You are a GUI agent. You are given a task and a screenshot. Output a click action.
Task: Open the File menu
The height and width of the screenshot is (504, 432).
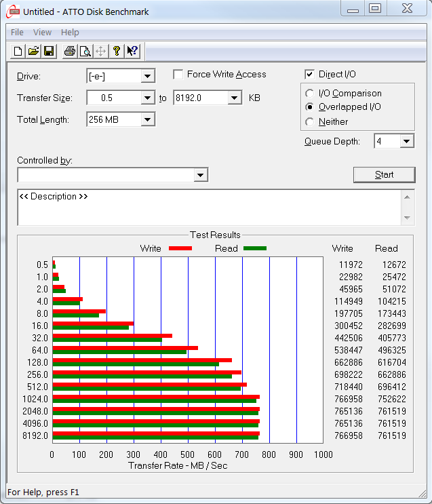[x=17, y=33]
